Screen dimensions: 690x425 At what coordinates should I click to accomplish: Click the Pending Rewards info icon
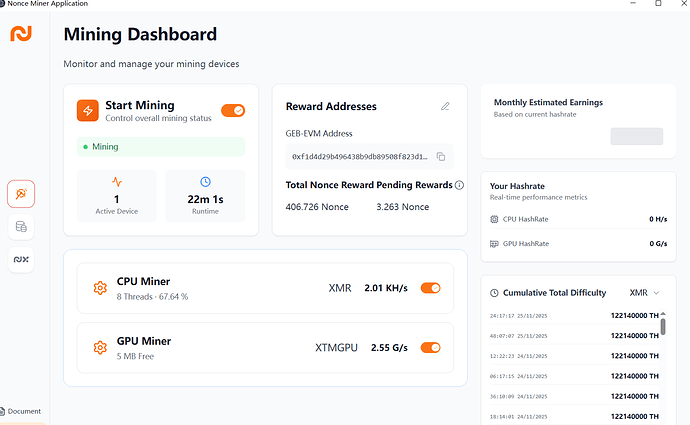click(x=459, y=185)
